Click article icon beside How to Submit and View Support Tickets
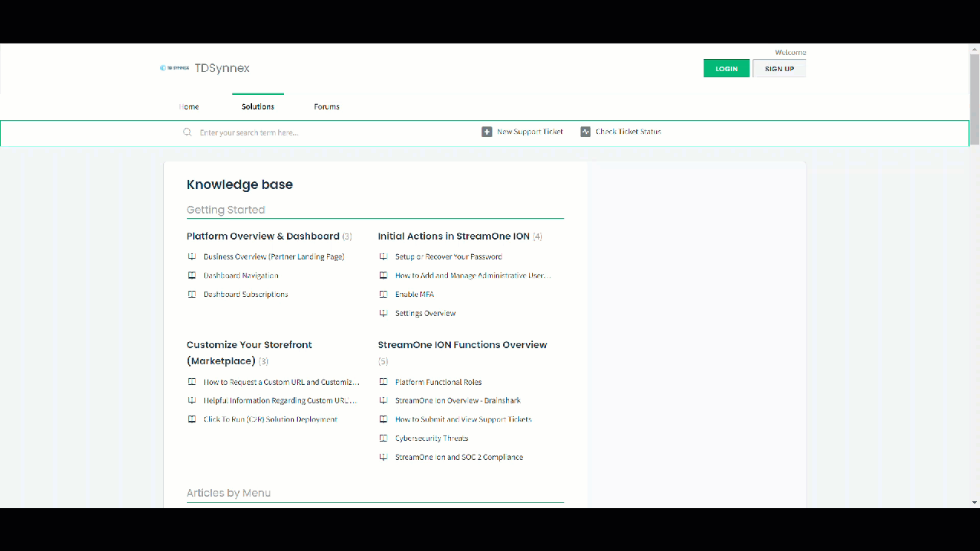980x551 pixels. point(384,419)
